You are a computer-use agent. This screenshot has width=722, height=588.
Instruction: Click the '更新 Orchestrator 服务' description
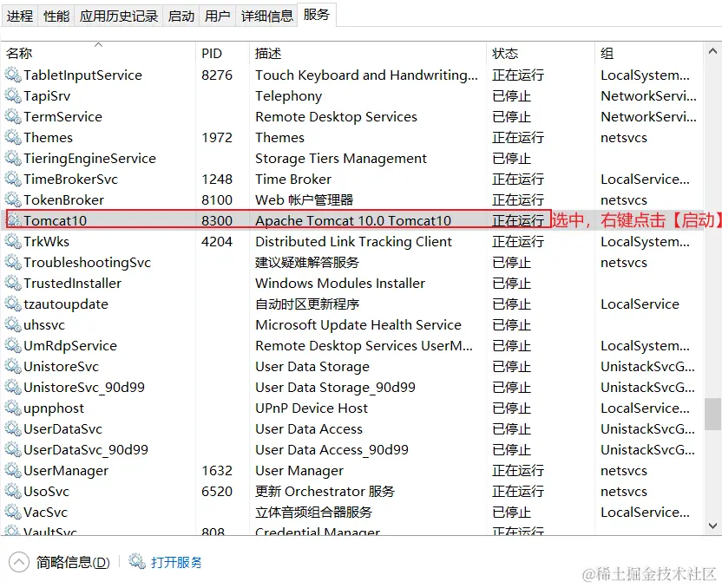(x=325, y=492)
